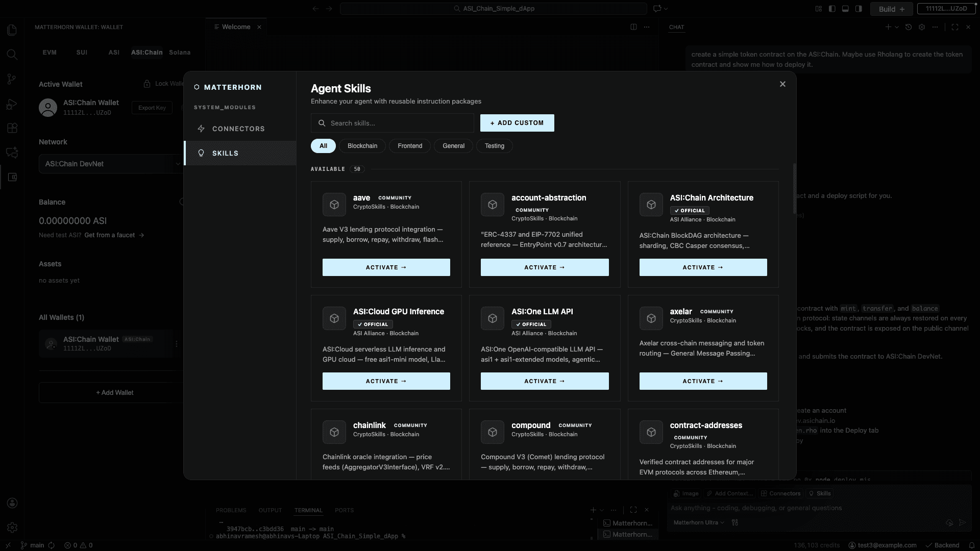This screenshot has width=980, height=551.
Task: Expand the new chat plus dropdown arrow
Action: (897, 27)
